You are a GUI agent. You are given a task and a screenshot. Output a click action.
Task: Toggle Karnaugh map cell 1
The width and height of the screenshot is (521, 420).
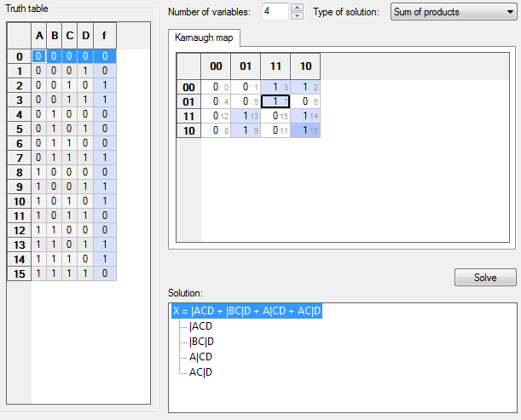click(246, 87)
